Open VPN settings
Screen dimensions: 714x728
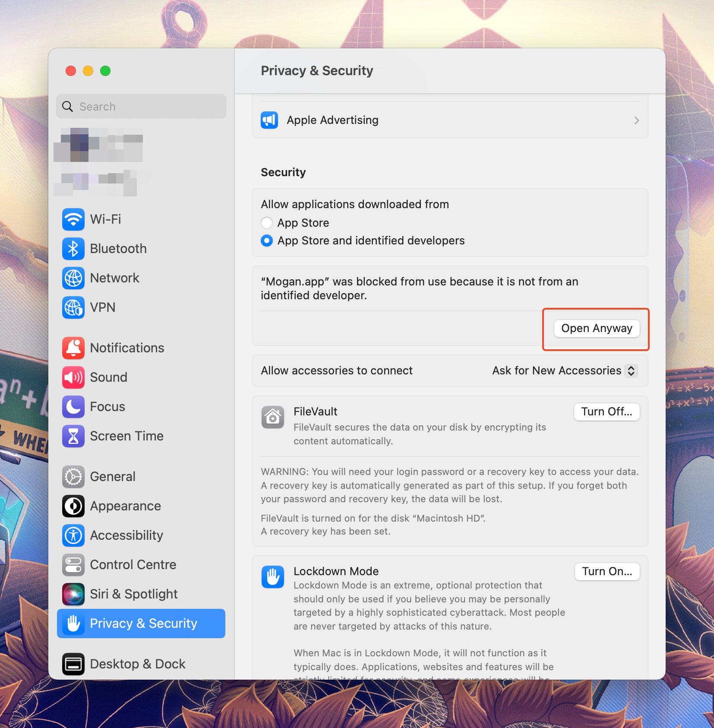pos(103,307)
